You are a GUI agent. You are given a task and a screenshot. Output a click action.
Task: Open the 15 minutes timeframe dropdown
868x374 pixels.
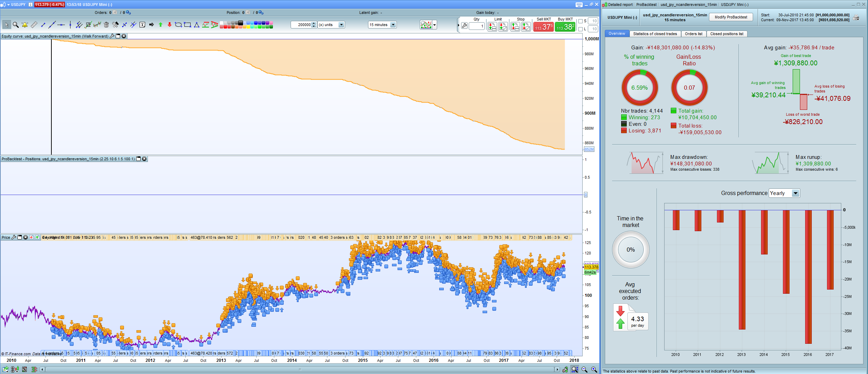coord(393,25)
